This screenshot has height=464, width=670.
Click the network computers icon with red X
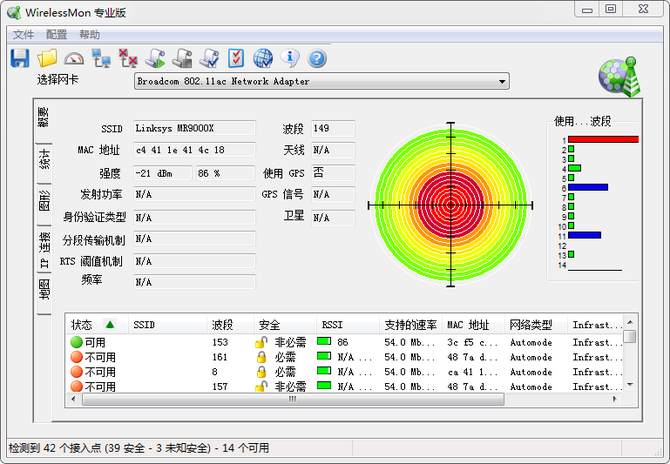tap(128, 58)
